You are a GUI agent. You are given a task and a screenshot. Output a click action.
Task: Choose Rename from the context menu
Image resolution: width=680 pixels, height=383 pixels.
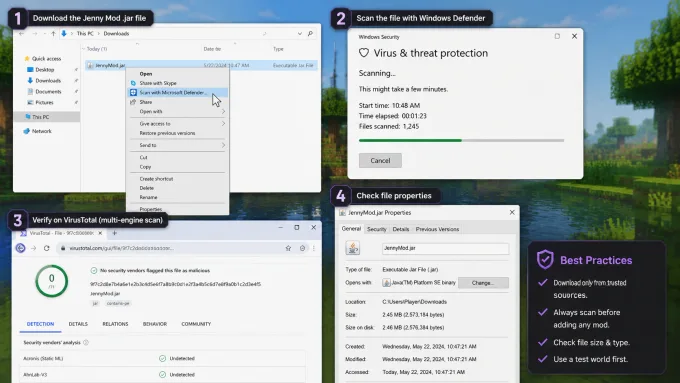click(x=148, y=197)
